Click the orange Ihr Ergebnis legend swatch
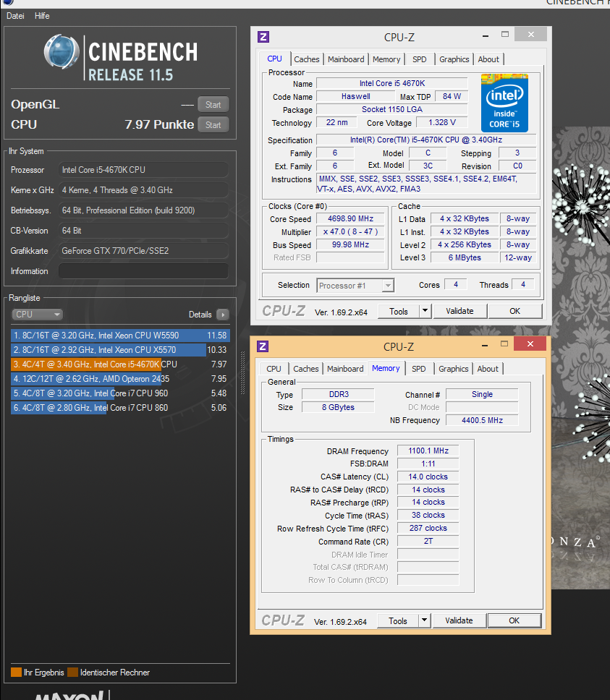The image size is (610, 700). tap(16, 673)
